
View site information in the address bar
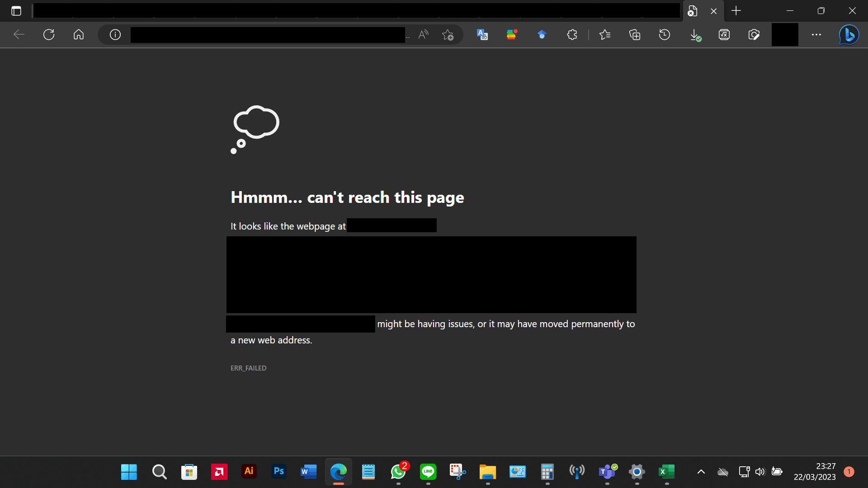coord(114,34)
